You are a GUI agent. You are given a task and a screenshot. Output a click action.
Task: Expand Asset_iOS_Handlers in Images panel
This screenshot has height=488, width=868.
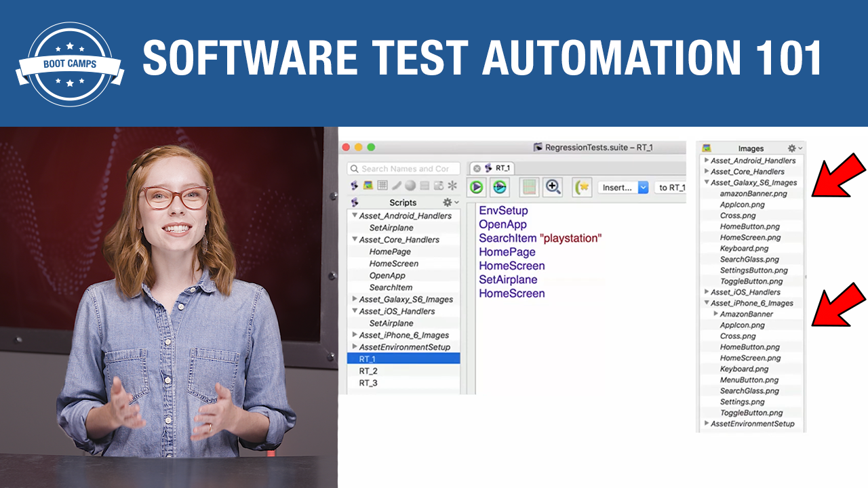(x=707, y=292)
